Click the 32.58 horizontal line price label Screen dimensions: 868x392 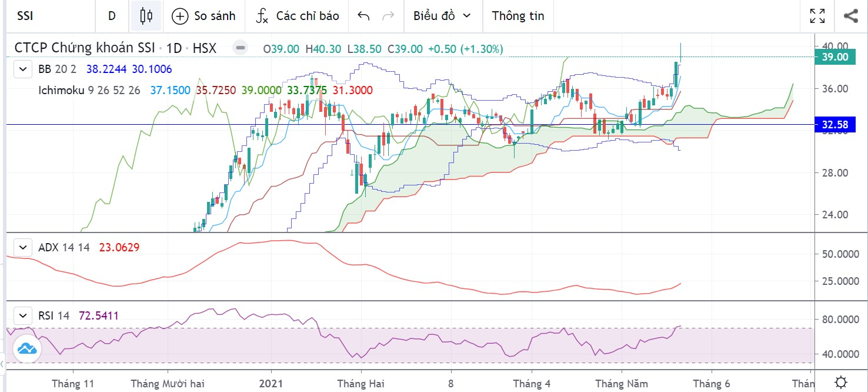point(835,125)
